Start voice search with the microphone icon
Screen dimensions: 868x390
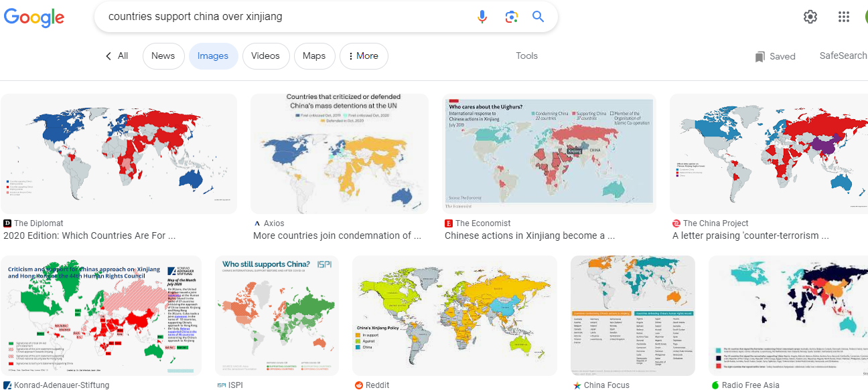(x=482, y=17)
